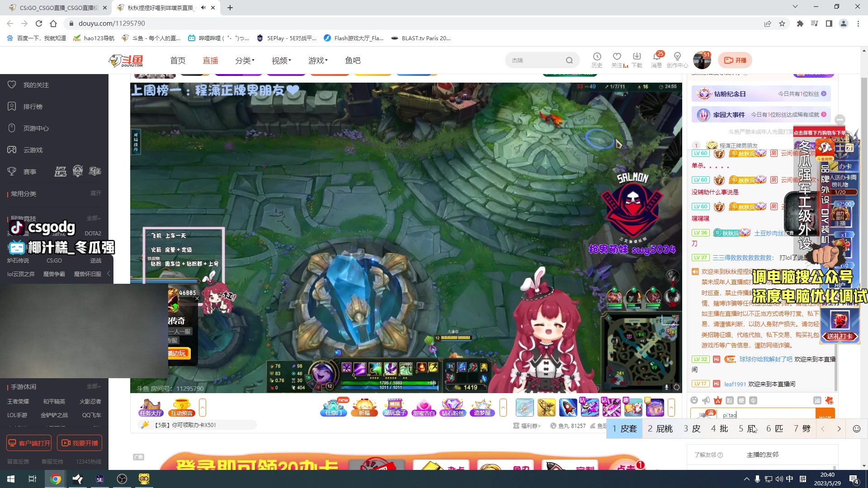Open the LPL league logo in sidebar
Viewport: 868px width, 488px height.
point(60,171)
